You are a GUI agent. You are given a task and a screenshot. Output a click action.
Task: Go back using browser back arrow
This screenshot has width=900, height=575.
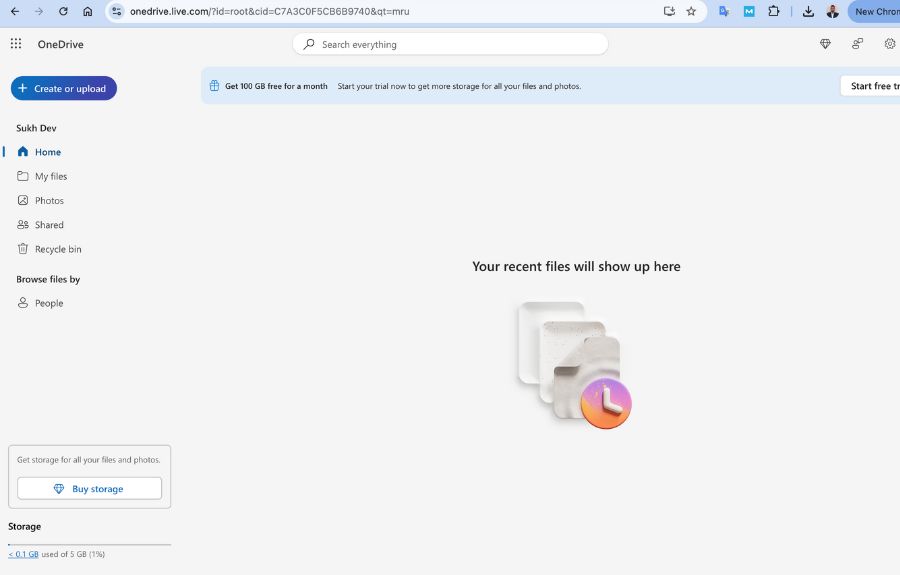click(x=15, y=11)
